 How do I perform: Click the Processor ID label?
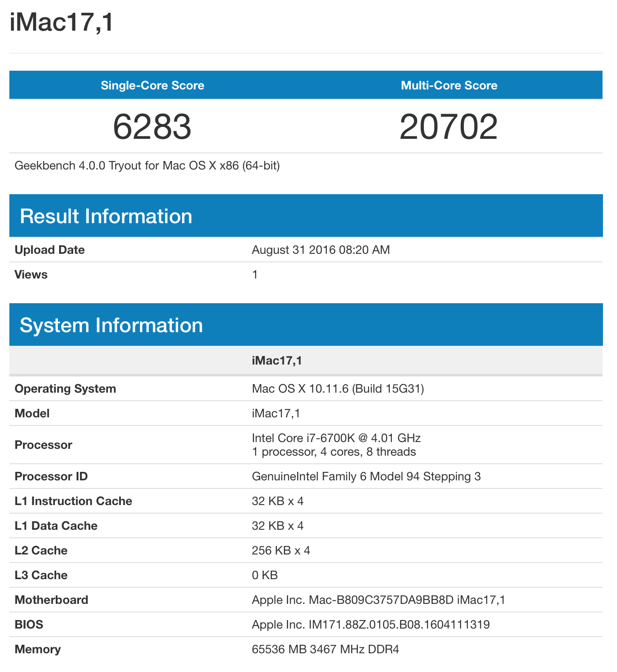pos(51,476)
